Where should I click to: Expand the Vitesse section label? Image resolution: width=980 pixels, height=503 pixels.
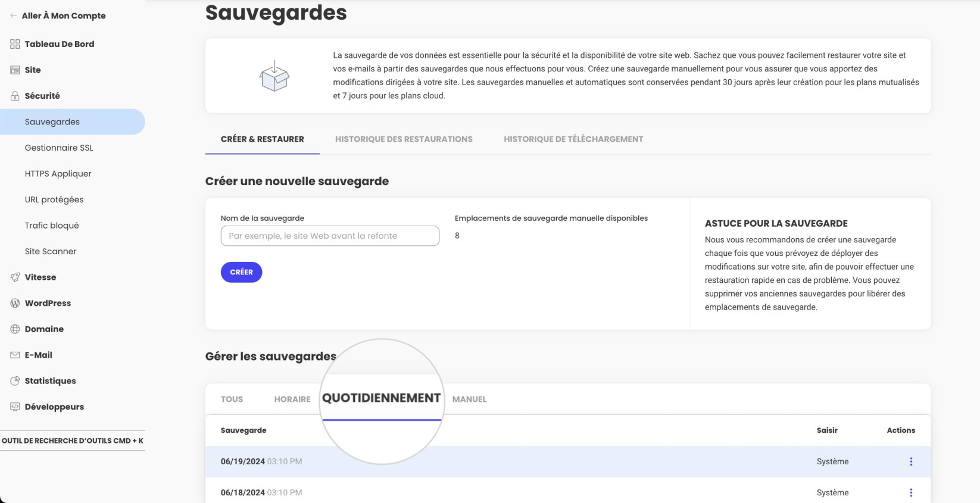40,277
